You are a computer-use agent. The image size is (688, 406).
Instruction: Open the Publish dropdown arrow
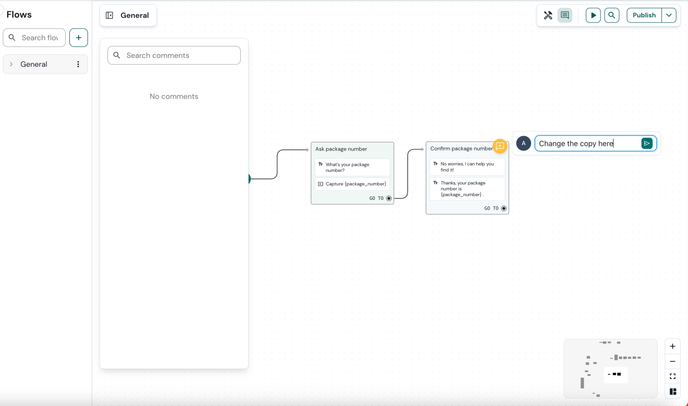pyautogui.click(x=669, y=15)
